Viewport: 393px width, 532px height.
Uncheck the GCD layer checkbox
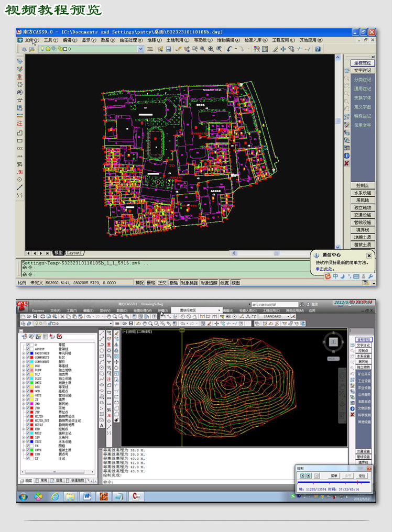28,391
